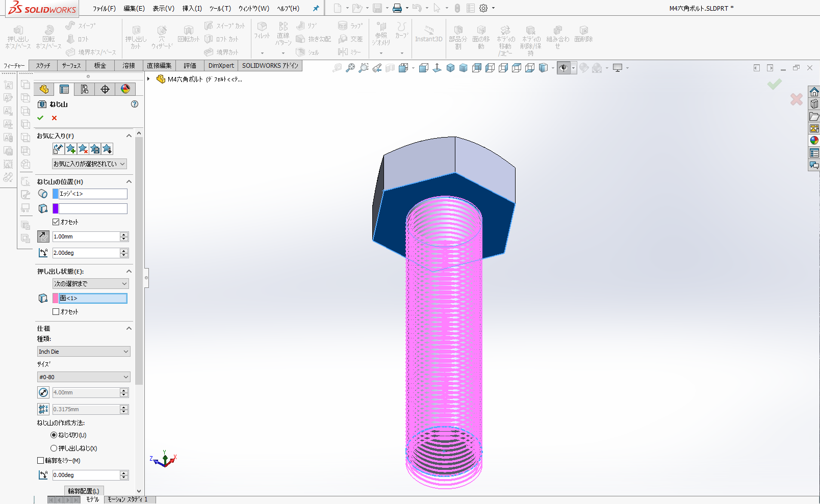Open the DisplayManager color sphere tab

[125, 89]
